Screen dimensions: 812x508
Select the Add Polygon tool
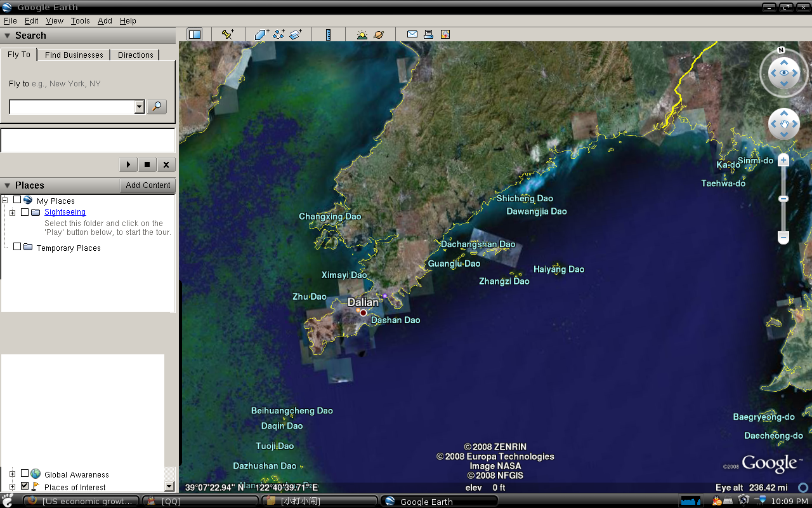(x=262, y=34)
